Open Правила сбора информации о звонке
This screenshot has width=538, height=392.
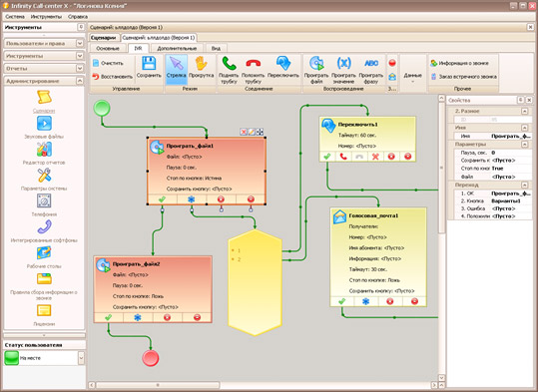44,286
